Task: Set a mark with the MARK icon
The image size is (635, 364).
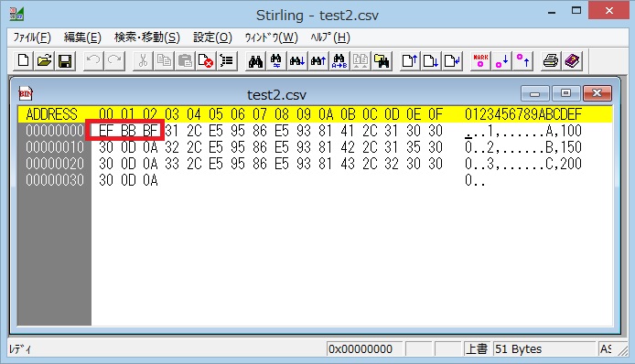Action: [x=480, y=61]
